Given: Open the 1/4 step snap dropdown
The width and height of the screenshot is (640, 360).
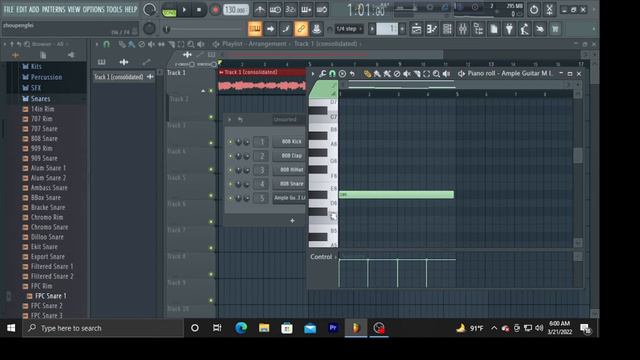Looking at the screenshot, I should point(349,29).
